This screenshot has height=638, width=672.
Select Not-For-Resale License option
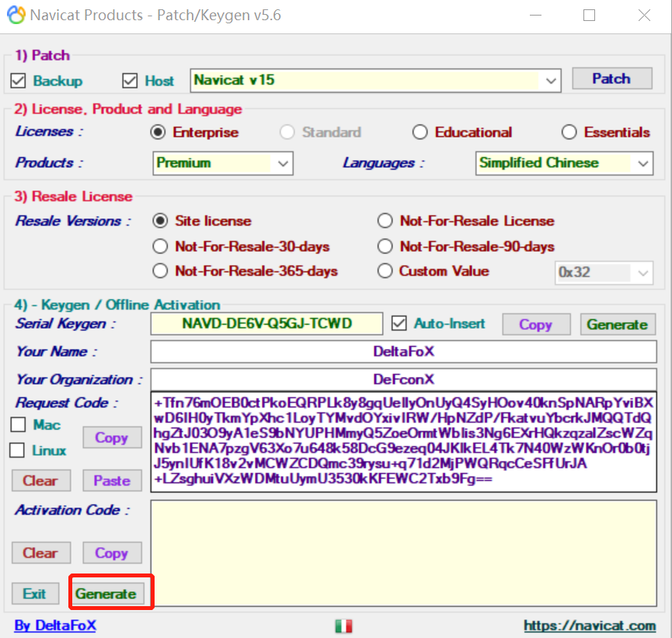click(x=385, y=221)
